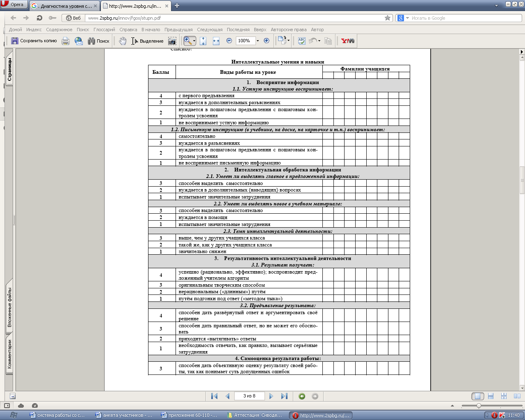
Task: Click the Сохранить копию save button
Action: coord(34,41)
